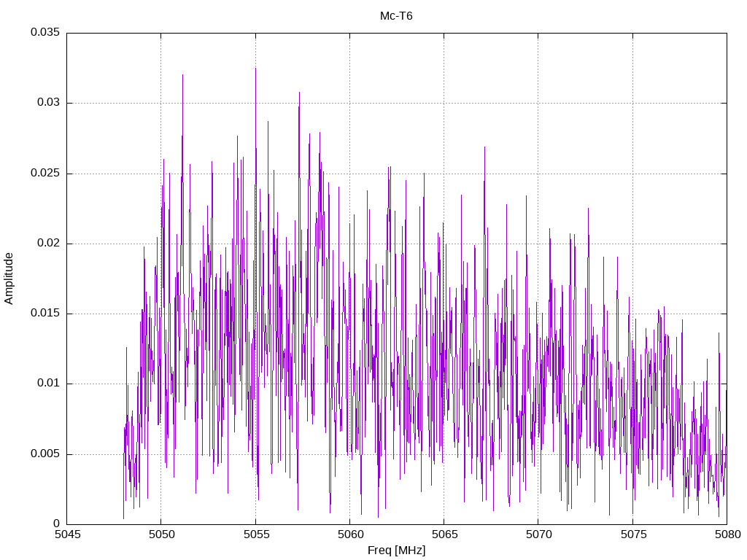Click the 0.025 y-axis tick label
Image resolution: width=747 pixels, height=560 pixels.
point(45,173)
